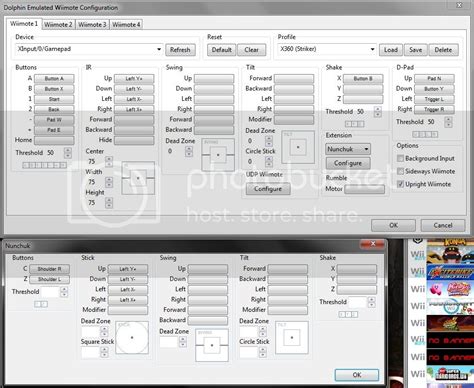Screen dimensions: 474x388
Task: Assign a binding to IR Hide
Action: tap(134, 140)
